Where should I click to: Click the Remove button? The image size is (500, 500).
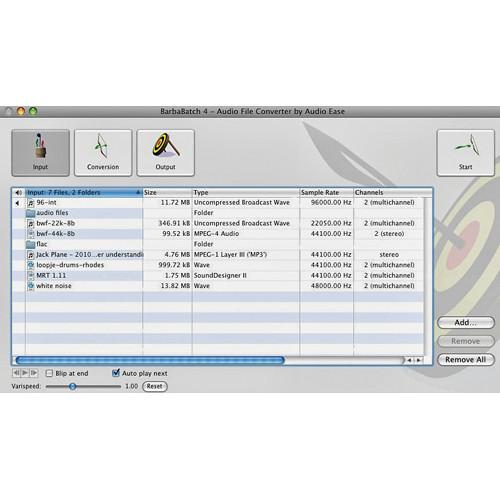tap(466, 341)
